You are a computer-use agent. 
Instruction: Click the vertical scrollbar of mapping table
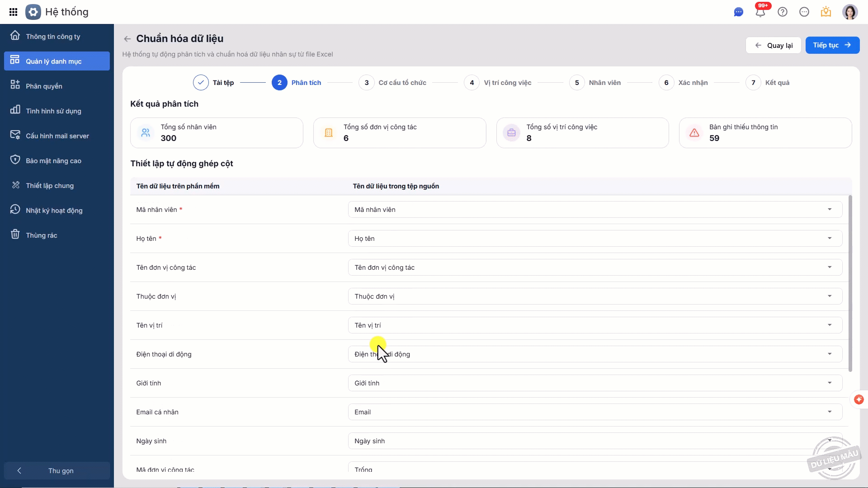tap(850, 284)
